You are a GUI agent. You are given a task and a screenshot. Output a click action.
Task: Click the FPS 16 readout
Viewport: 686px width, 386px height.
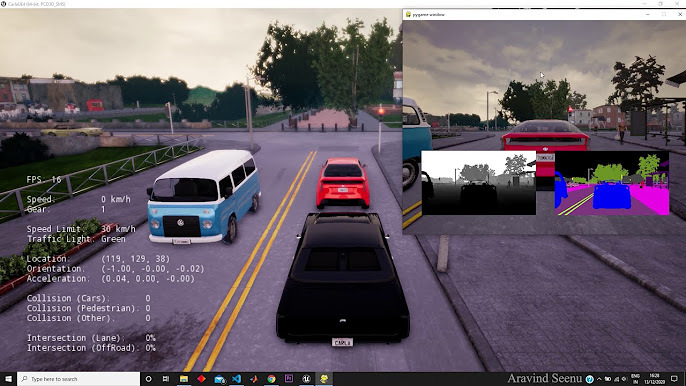[44, 179]
